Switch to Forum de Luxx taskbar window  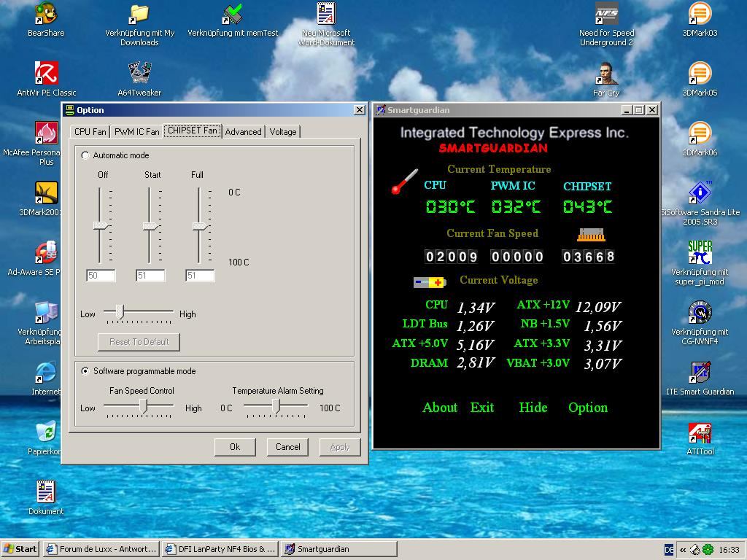pos(101,549)
